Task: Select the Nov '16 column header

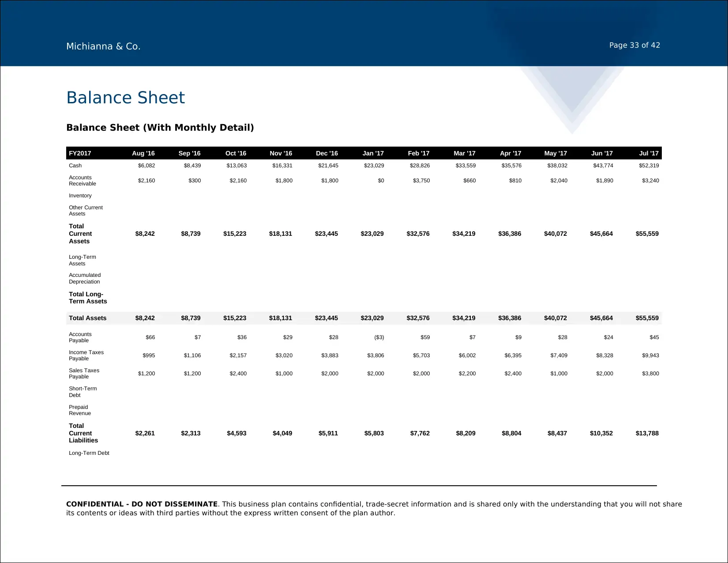Action: click(281, 153)
